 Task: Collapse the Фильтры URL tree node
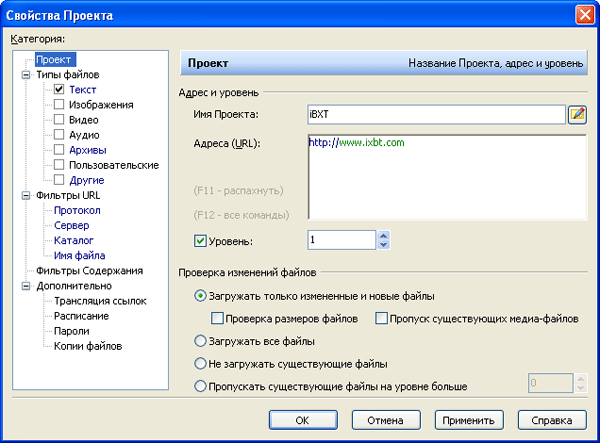(x=26, y=195)
